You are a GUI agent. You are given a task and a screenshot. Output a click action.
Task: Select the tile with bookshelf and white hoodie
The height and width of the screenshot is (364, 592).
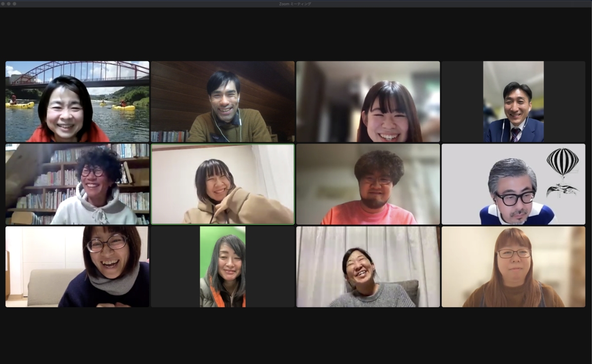pos(77,184)
